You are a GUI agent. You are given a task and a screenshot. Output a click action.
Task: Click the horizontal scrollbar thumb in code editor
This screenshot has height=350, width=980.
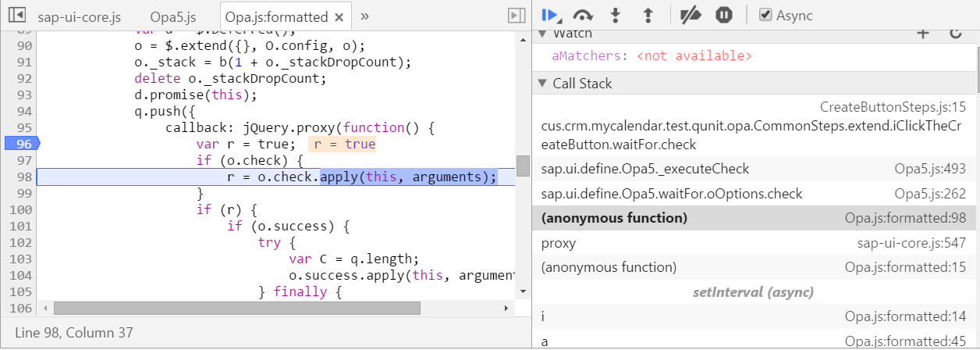(x=237, y=307)
